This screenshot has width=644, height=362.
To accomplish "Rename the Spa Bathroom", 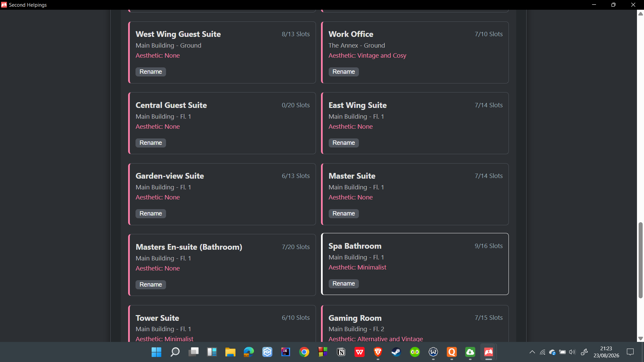I will coord(343,284).
